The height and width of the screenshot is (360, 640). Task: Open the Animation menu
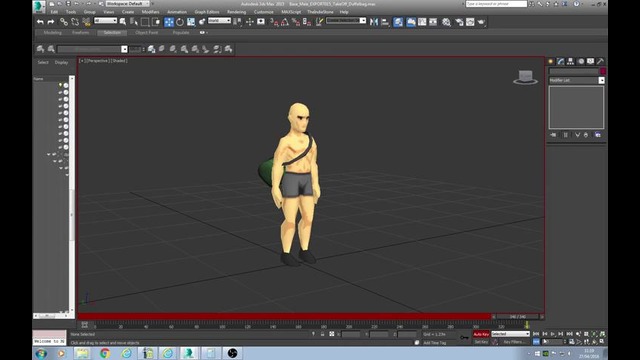click(177, 12)
